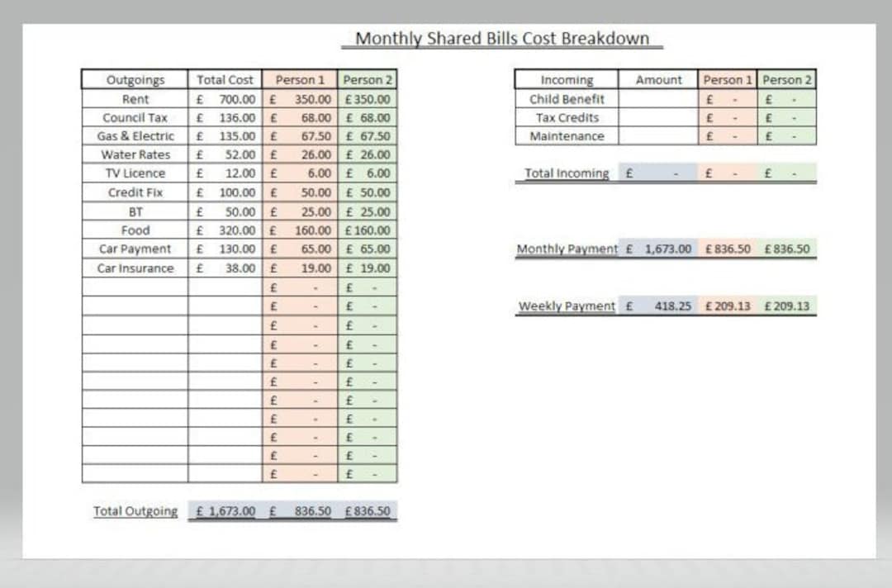Click the Child Benefit label

tap(567, 99)
